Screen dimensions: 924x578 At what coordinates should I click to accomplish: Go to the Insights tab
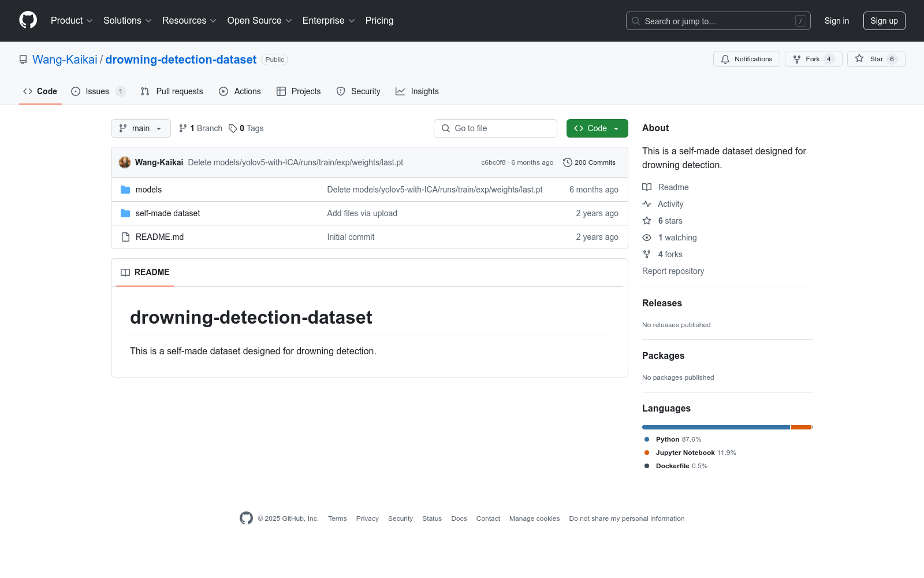coord(417,91)
